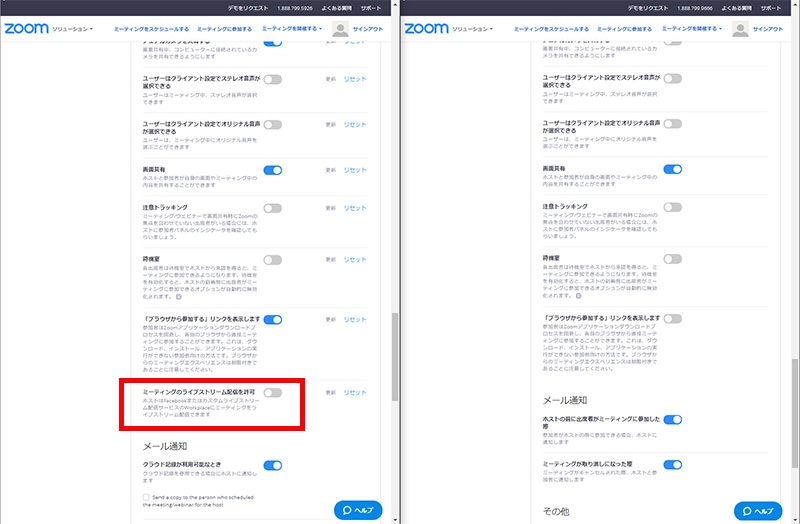
Task: Click リセット beside the live stream setting
Action: click(x=355, y=393)
